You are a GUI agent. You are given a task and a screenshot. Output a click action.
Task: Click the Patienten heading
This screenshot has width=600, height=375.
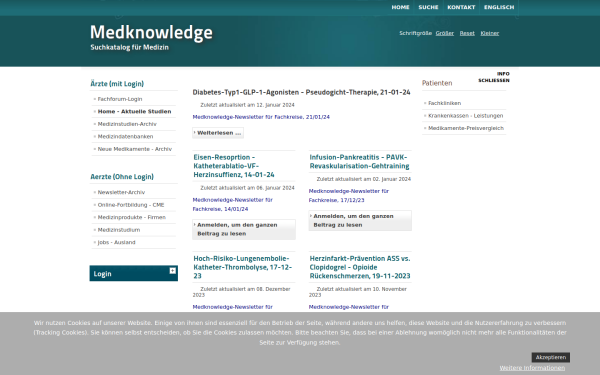click(x=437, y=83)
